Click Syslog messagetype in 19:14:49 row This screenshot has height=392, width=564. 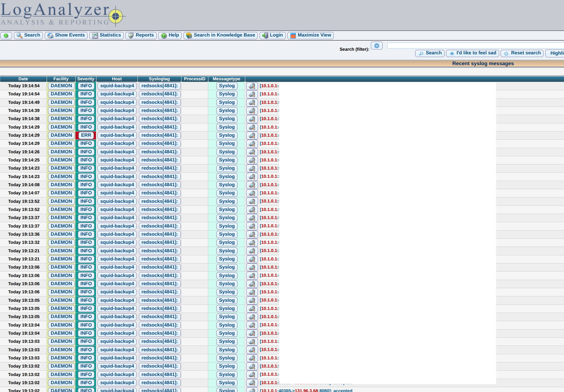point(227,103)
